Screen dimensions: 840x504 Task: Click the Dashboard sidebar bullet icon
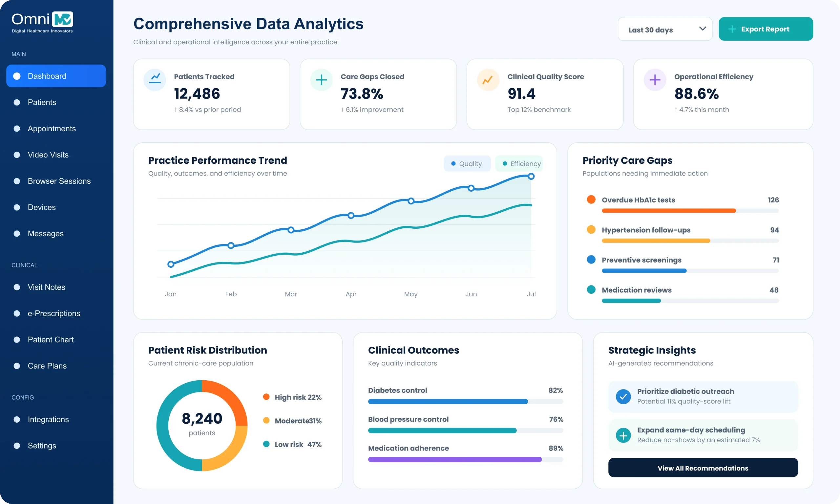point(17,76)
